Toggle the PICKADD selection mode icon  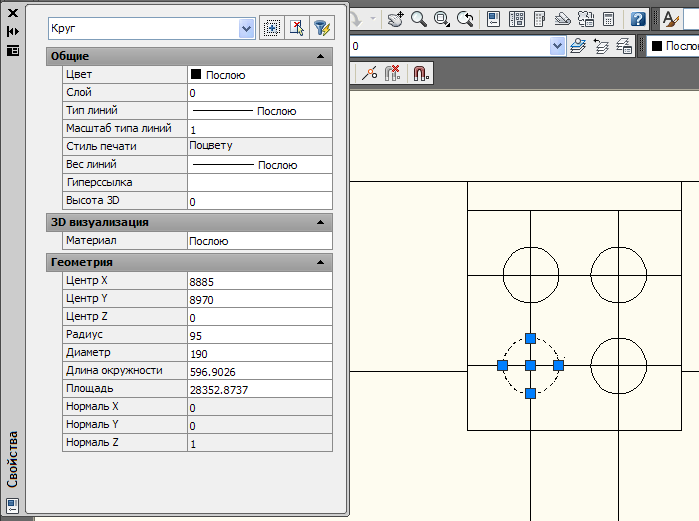271,28
